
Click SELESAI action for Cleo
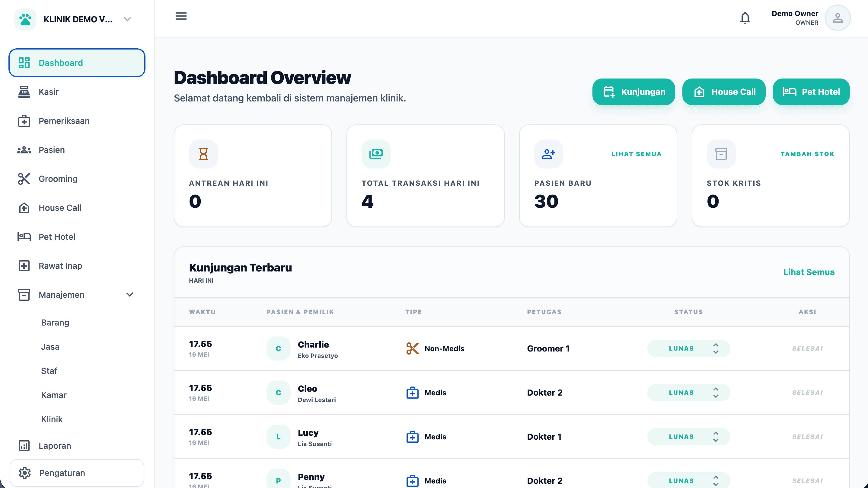pyautogui.click(x=807, y=393)
